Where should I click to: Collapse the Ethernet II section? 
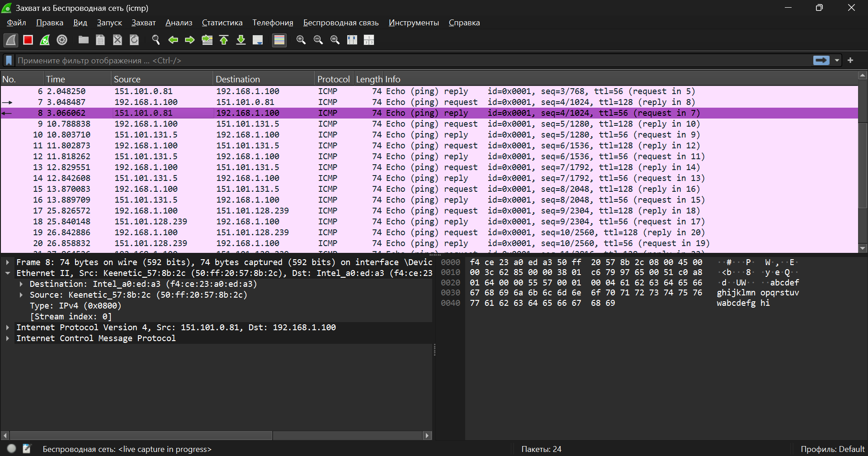pyautogui.click(x=8, y=273)
